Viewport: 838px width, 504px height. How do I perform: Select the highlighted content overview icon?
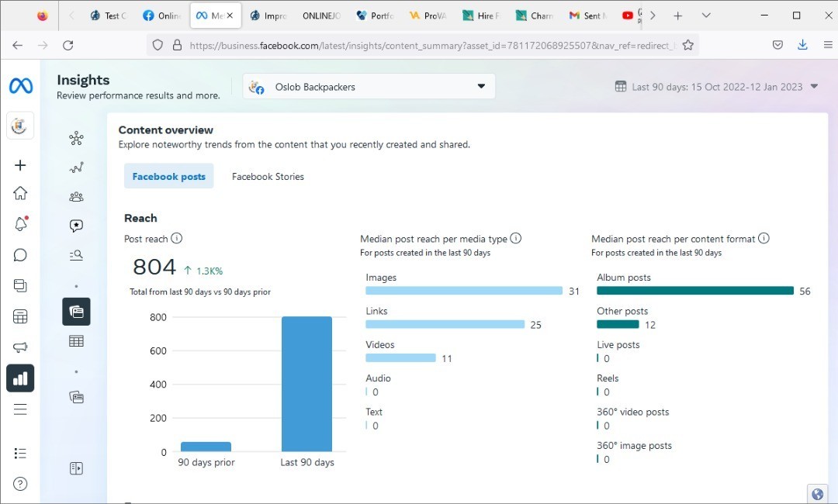(x=76, y=312)
